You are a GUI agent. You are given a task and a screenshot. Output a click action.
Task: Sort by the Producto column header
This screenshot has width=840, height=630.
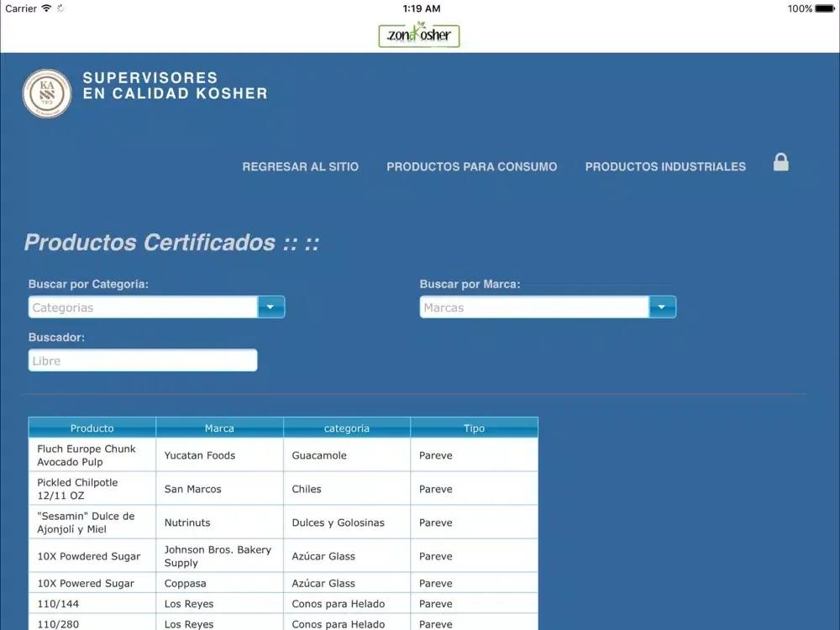[92, 428]
